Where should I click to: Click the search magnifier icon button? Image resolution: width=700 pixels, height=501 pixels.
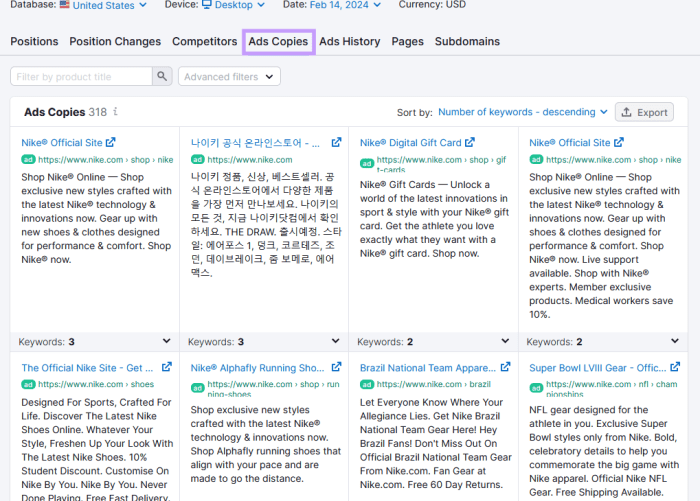point(162,77)
